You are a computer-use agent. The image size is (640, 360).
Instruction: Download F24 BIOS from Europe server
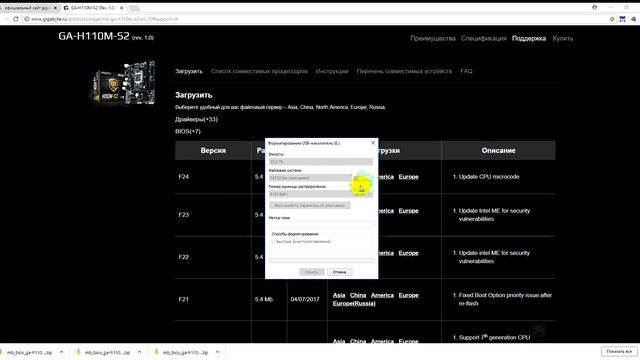point(409,177)
